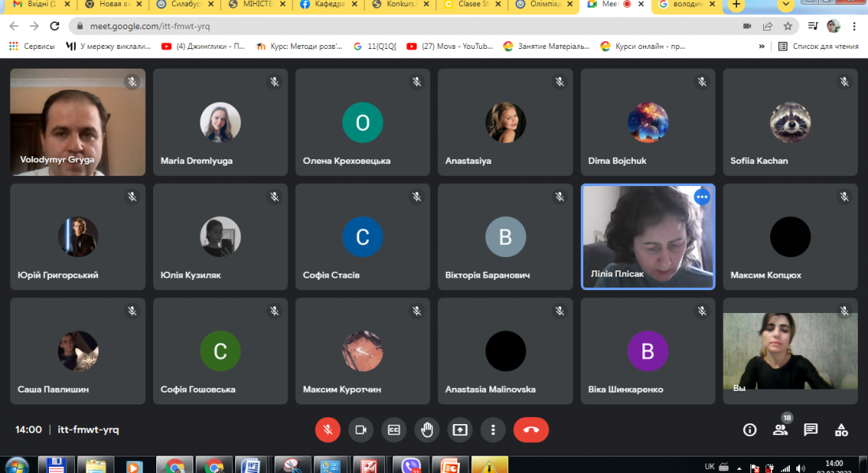Toggle the camera button
The width and height of the screenshot is (868, 473).
click(x=361, y=430)
